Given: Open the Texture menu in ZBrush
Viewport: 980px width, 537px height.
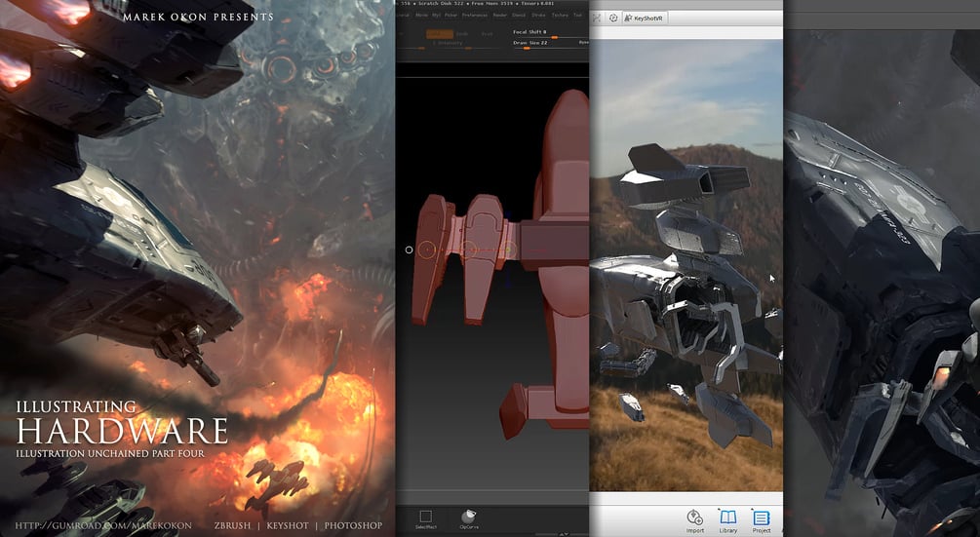Looking at the screenshot, I should (x=560, y=15).
